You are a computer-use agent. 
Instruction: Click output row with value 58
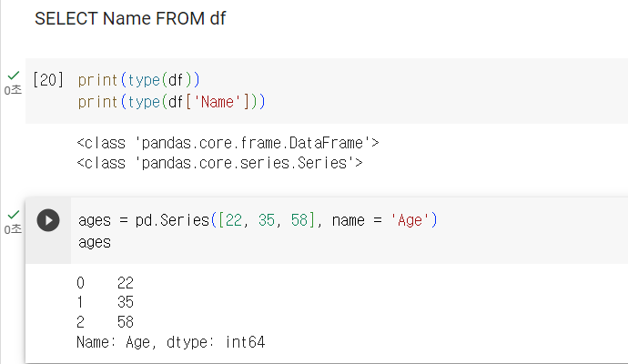(105, 322)
